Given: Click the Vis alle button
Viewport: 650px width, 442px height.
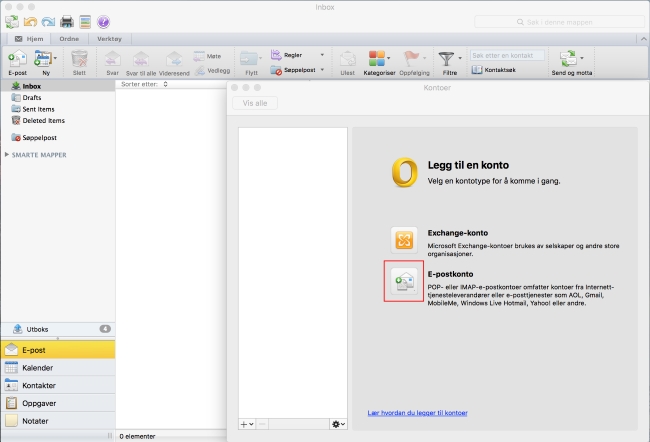Looking at the screenshot, I should coord(255,103).
